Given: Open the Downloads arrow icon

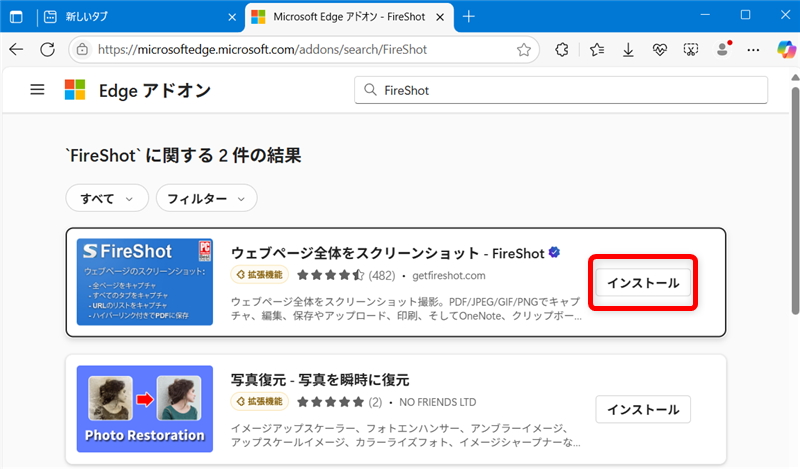Looking at the screenshot, I should [x=628, y=49].
